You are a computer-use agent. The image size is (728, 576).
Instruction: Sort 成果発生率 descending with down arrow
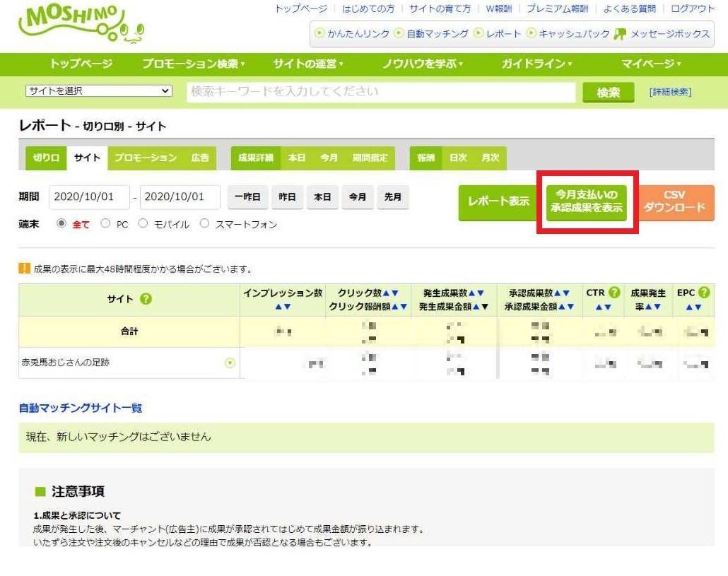657,307
